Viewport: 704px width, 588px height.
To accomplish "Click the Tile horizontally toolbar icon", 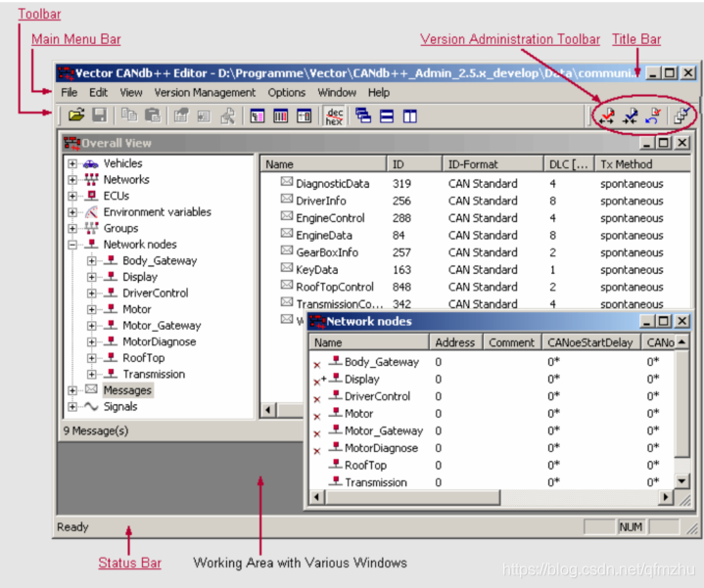I will (x=387, y=116).
